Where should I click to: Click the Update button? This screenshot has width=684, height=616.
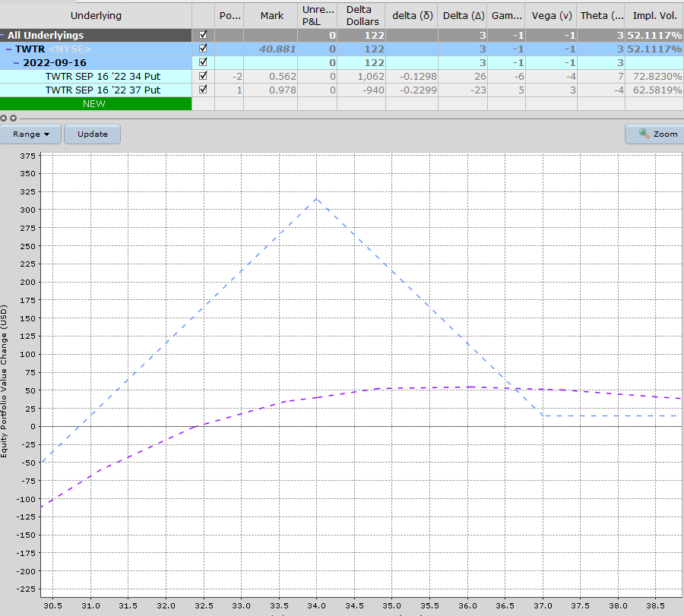pyautogui.click(x=92, y=134)
